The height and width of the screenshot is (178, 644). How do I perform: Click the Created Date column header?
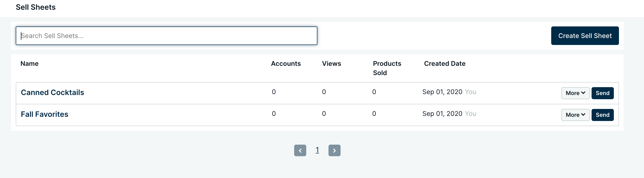(x=445, y=64)
